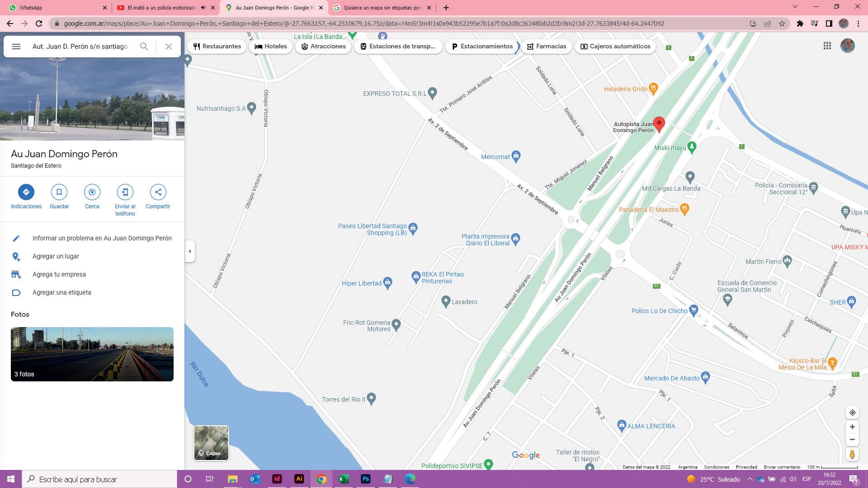Viewport: 868px width, 488px height.
Task: Open the Google account avatar in Maps
Action: (848, 46)
